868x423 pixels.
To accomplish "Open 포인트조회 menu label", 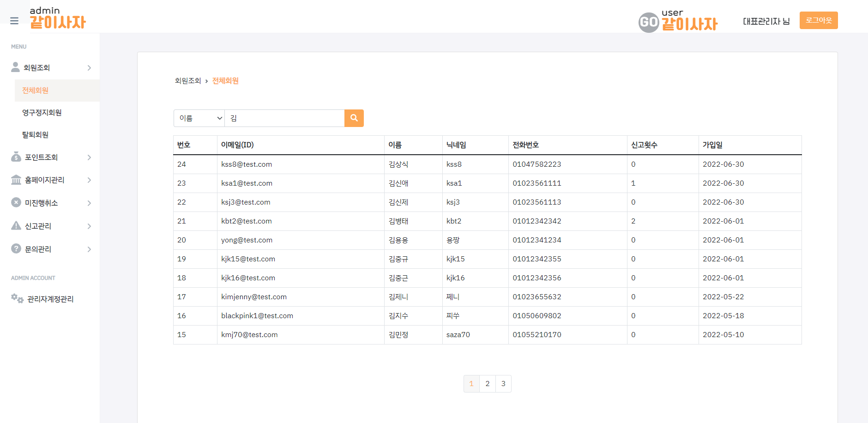I will pos(42,157).
